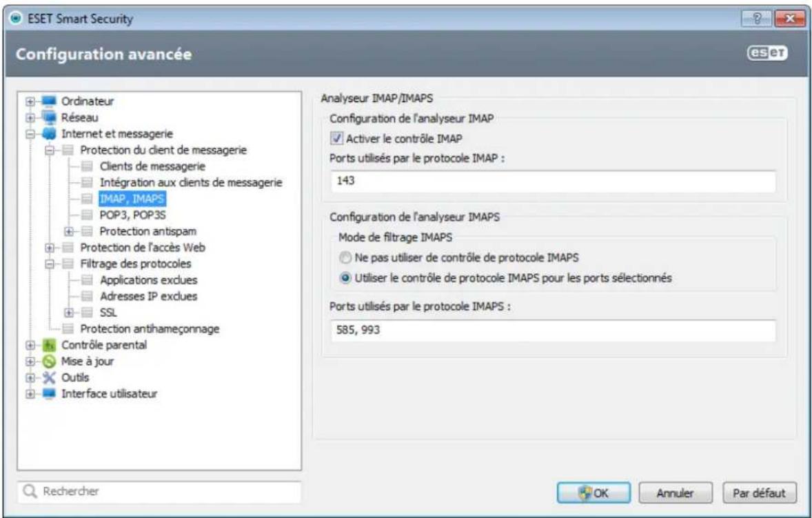
Task: Expand the Protection antispam node
Action: click(69, 232)
